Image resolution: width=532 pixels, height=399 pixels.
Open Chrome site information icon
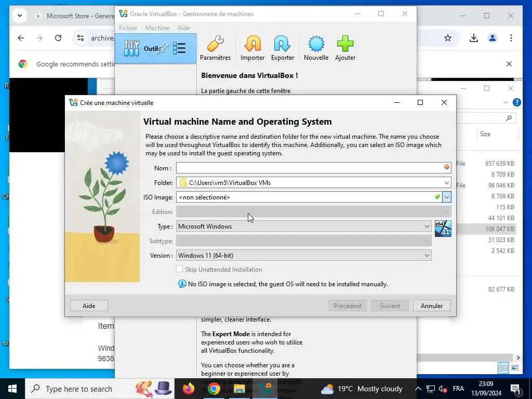click(x=81, y=38)
